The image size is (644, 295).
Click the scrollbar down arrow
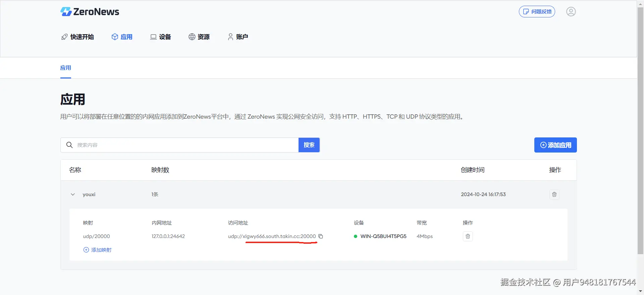pyautogui.click(x=641, y=292)
